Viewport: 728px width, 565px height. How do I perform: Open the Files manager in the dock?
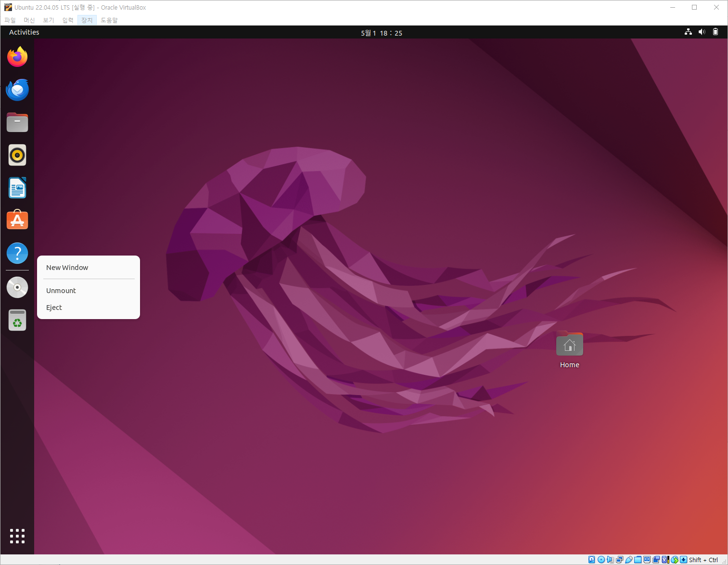(17, 122)
